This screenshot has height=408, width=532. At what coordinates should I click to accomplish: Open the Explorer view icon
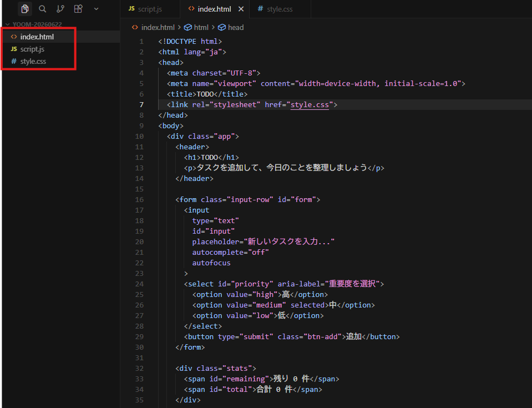click(25, 9)
